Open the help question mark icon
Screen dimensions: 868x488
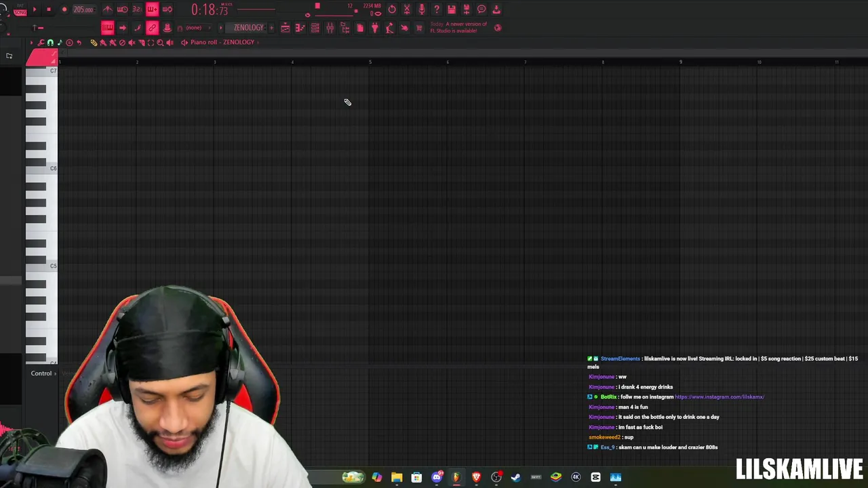pyautogui.click(x=437, y=9)
